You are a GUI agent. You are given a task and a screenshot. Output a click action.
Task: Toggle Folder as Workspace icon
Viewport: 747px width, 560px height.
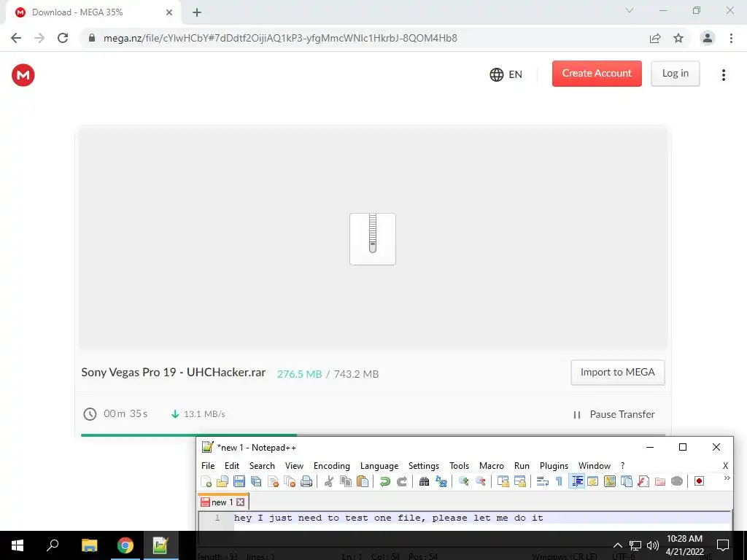coord(659,481)
